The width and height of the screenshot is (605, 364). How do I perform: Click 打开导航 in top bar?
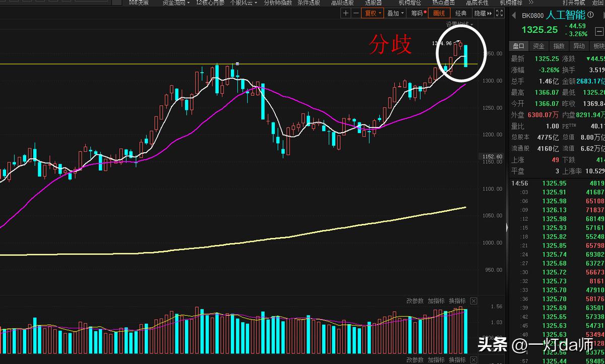pos(573,3)
